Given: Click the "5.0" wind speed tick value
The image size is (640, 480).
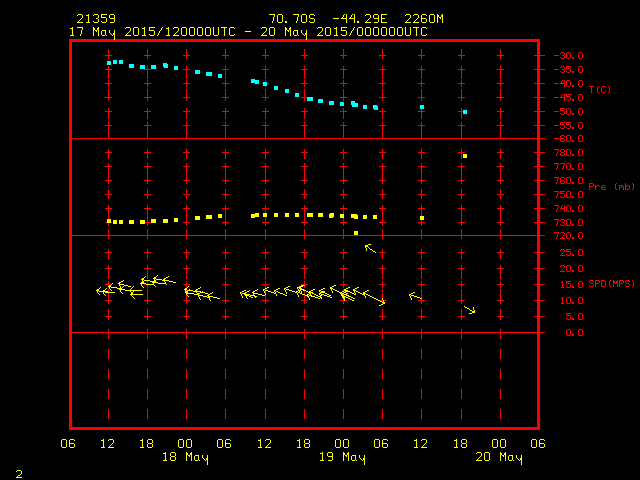Looking at the screenshot, I should click(574, 317).
